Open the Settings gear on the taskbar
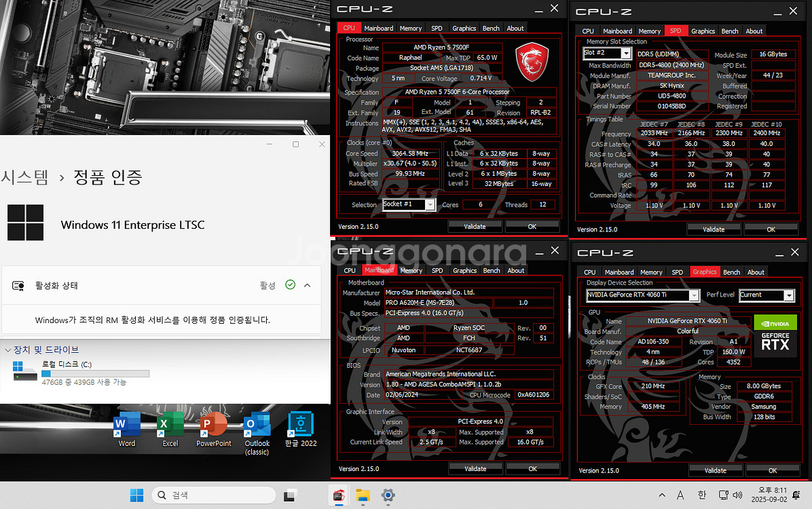The height and width of the screenshot is (509, 812). click(x=388, y=495)
